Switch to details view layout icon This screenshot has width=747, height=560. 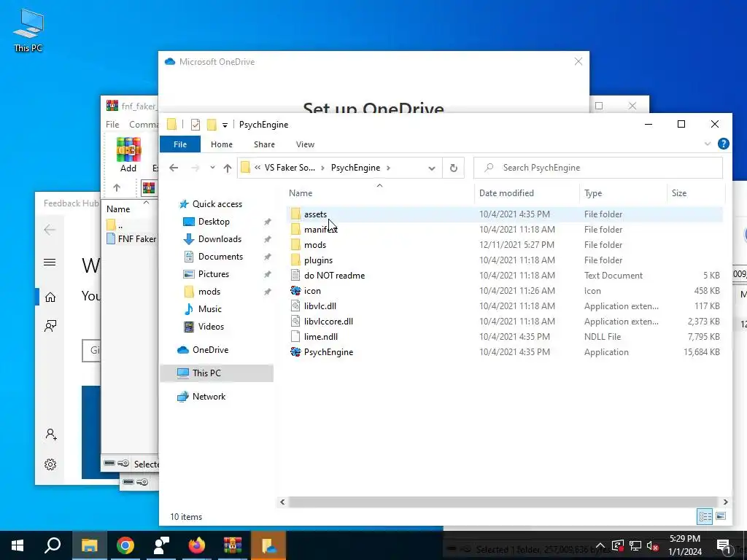[705, 516]
